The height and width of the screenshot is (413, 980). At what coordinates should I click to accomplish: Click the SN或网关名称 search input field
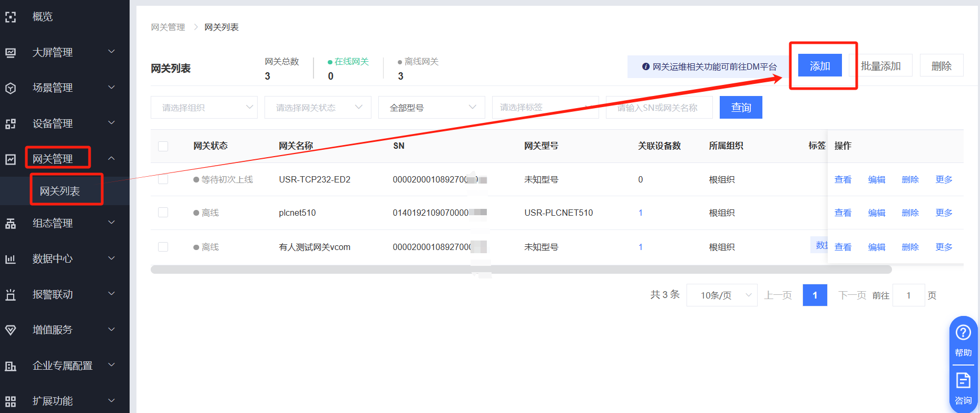point(659,108)
